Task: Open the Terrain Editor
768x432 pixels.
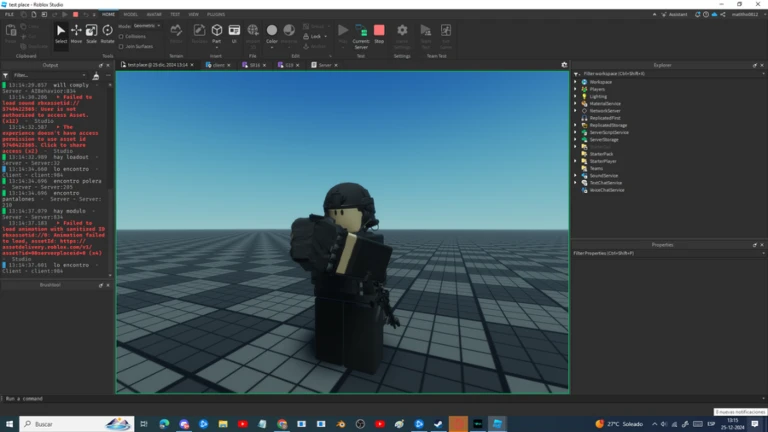Action: (x=176, y=34)
